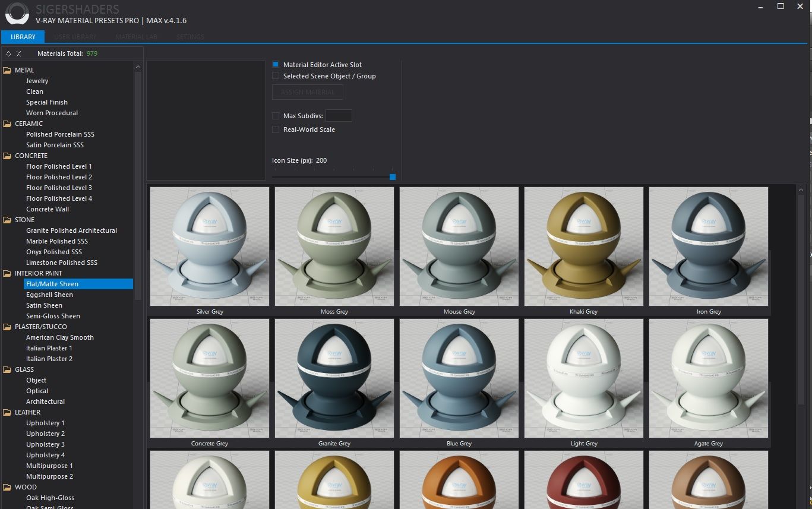812x509 pixels.
Task: Select Granite Polished Architectural
Action: [x=71, y=230]
